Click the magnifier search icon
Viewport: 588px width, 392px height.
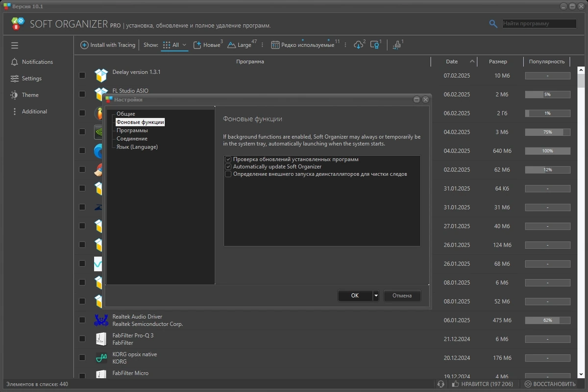point(493,24)
